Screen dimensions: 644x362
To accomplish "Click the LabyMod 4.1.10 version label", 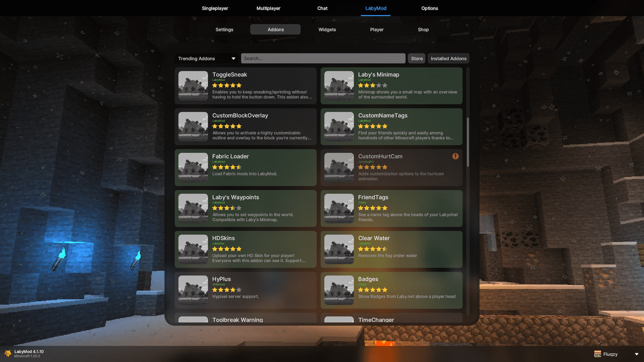I will (x=29, y=352).
